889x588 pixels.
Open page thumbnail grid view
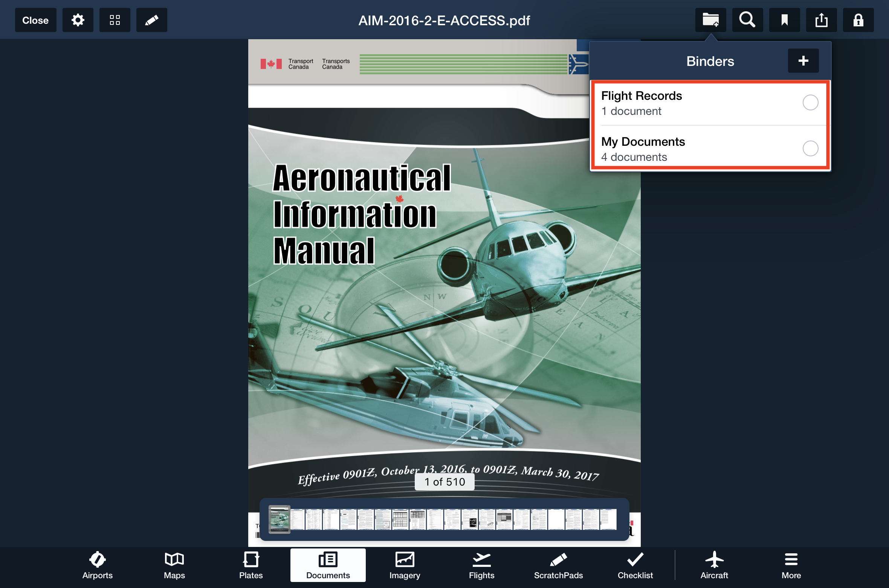pyautogui.click(x=115, y=20)
